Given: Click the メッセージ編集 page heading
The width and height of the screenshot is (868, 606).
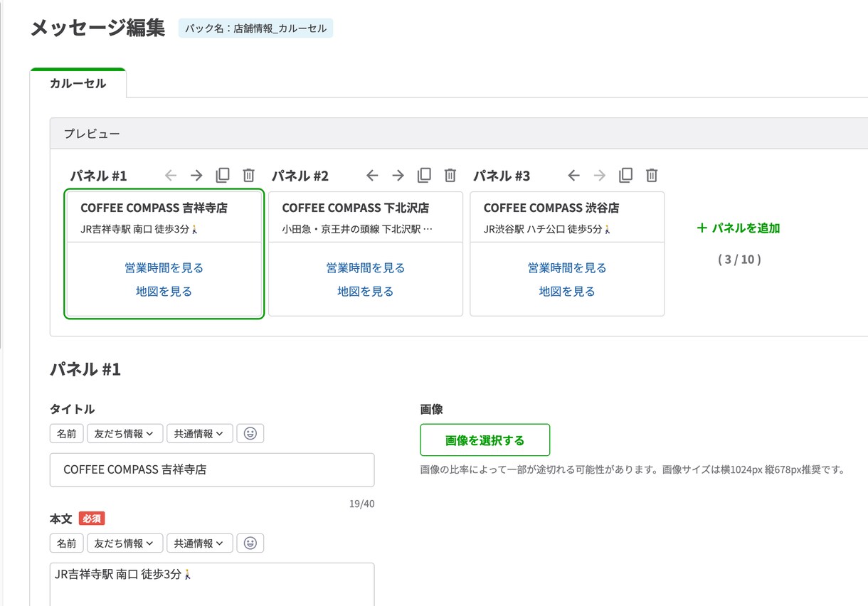Looking at the screenshot, I should click(x=97, y=28).
